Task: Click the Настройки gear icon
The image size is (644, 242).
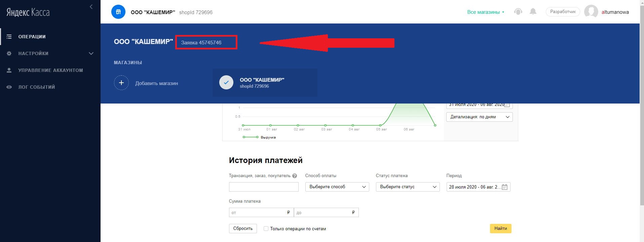Action: coord(9,53)
